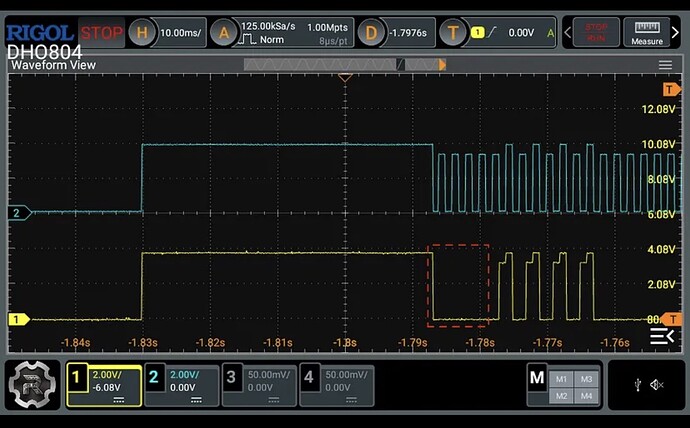This screenshot has width=690, height=428.
Task: Open the Horizontal timebase H icon
Action: 142,33
